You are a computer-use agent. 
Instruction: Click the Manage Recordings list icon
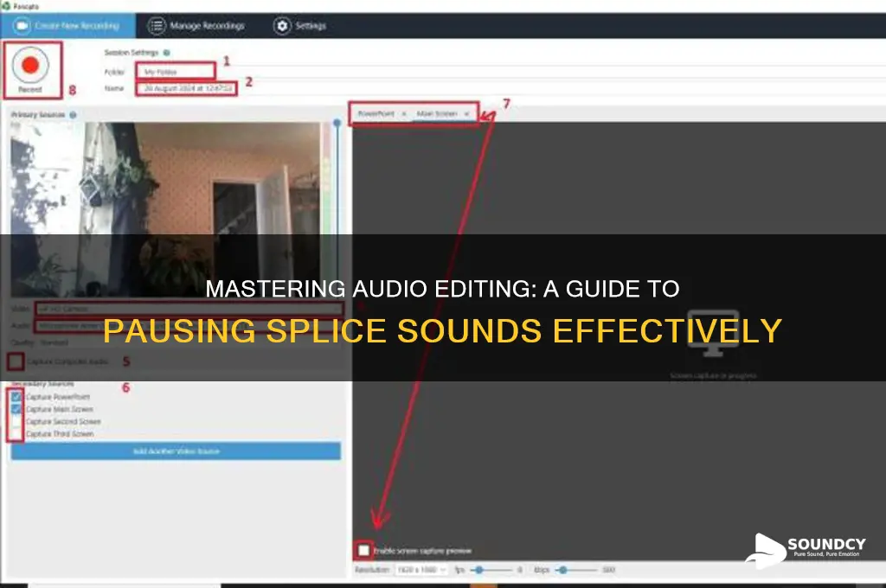157,26
